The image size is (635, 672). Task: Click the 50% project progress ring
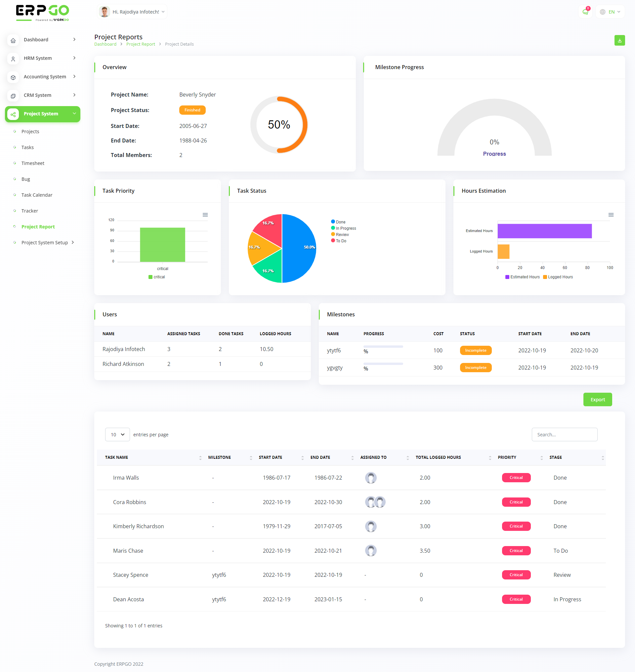(279, 125)
